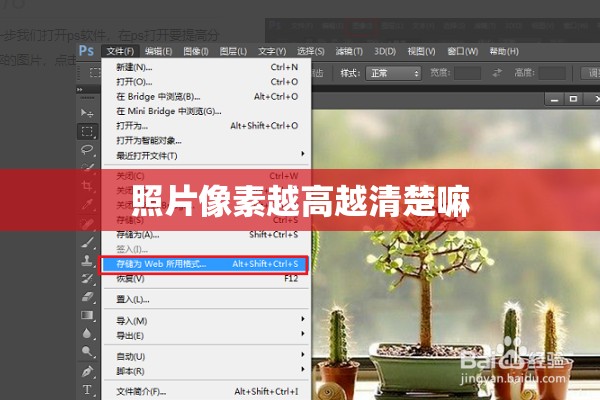The width and height of the screenshot is (600, 400).
Task: Open the 文字(Y) menu
Action: pyautogui.click(x=272, y=51)
